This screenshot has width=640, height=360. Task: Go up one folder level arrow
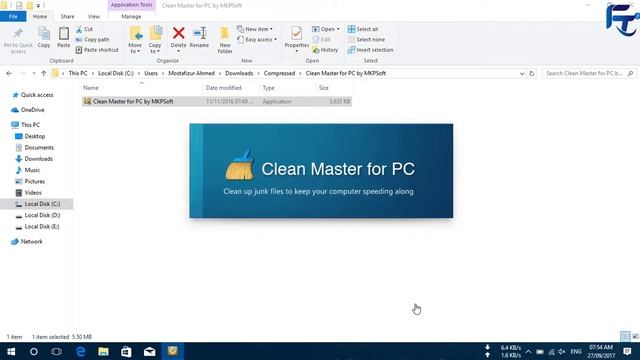(x=44, y=73)
